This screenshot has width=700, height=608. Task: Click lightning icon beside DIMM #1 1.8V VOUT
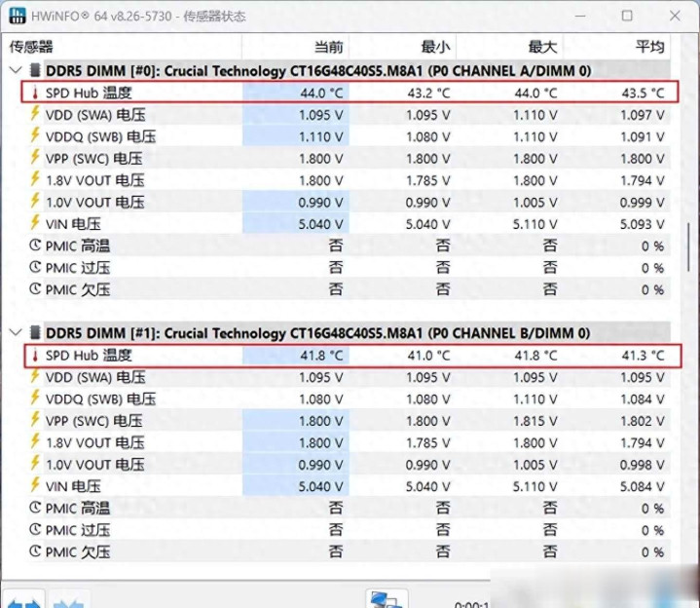click(35, 441)
